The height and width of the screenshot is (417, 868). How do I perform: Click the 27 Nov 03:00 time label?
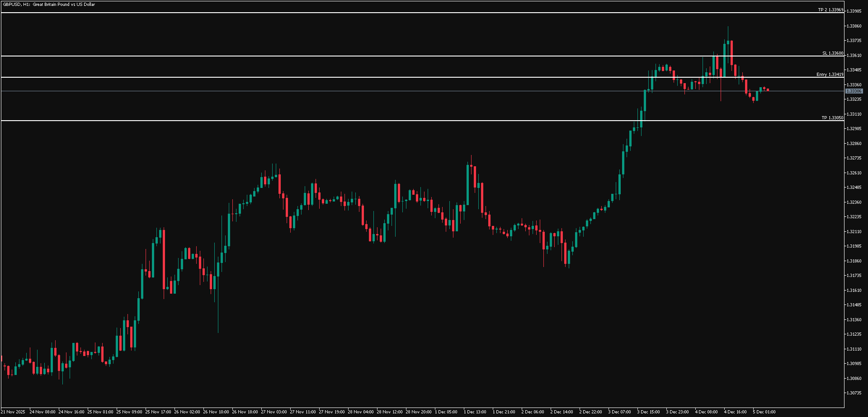click(274, 412)
